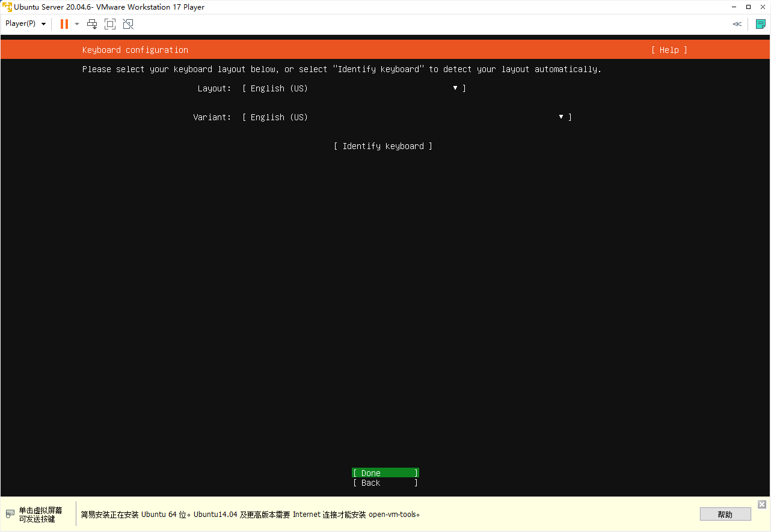Click the "Please select your keyboard layout" instruction text
Viewport: 771px width, 532px height.
coord(342,69)
